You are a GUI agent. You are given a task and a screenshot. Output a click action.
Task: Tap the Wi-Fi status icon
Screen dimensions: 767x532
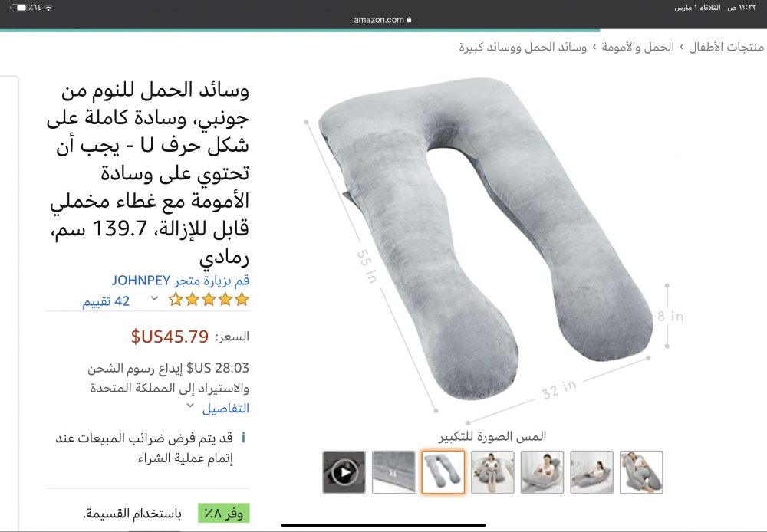48,8
